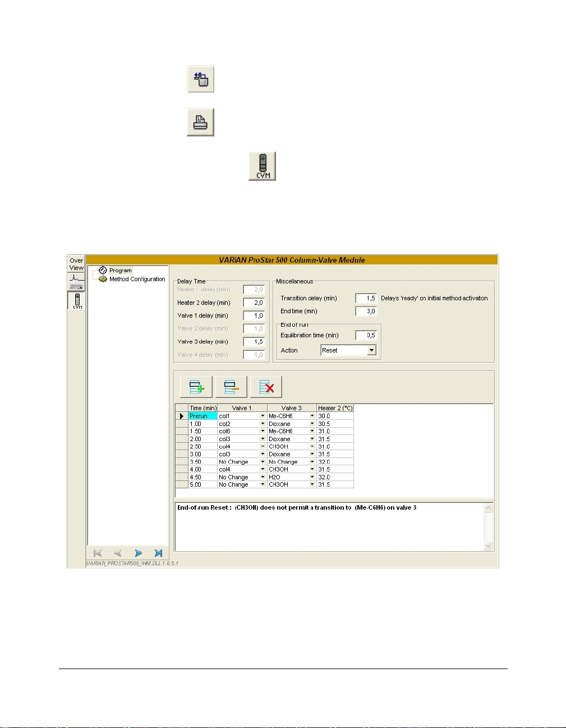Click the delete rows button with red X
Screen dimensions: 566x728
pos(266,387)
